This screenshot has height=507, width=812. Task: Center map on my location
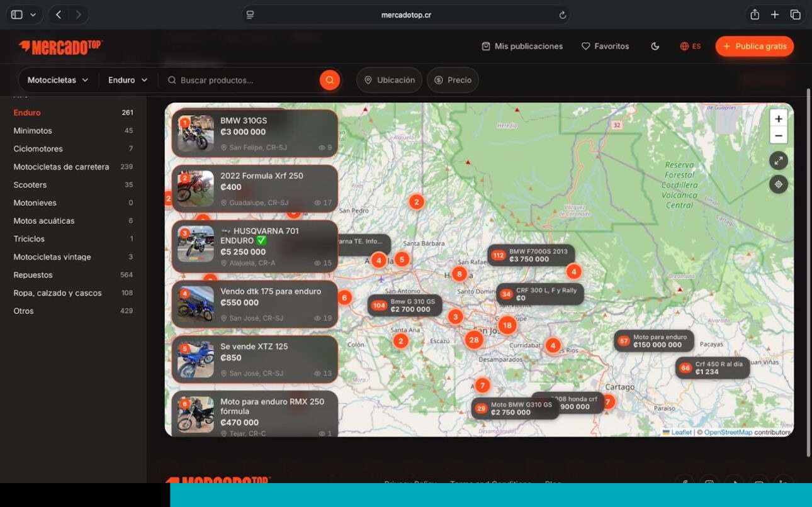(779, 184)
